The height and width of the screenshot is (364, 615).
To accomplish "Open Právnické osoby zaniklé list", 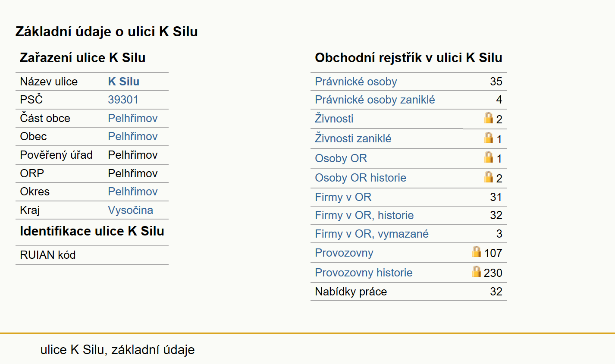I will (375, 100).
